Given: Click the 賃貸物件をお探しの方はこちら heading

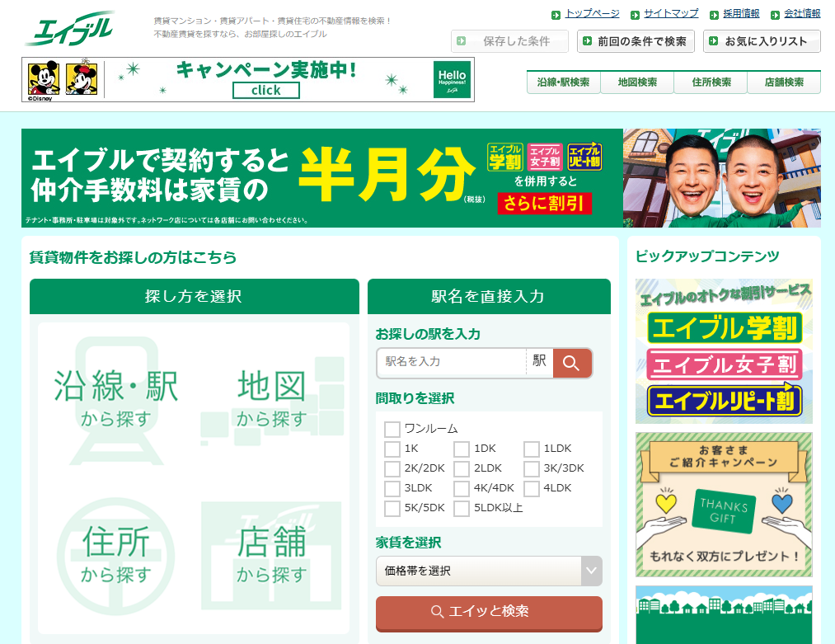Looking at the screenshot, I should tap(134, 258).
